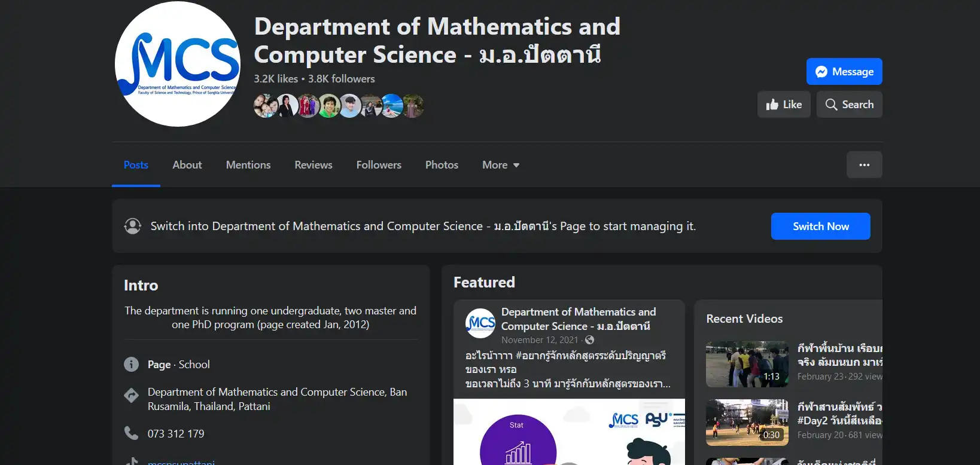Click the Featured section heading
The image size is (980, 465).
coord(484,282)
